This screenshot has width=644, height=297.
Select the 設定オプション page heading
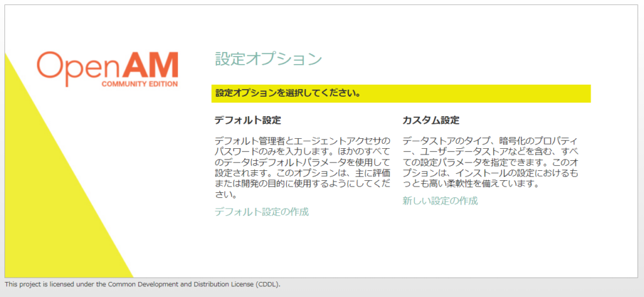click(x=268, y=59)
